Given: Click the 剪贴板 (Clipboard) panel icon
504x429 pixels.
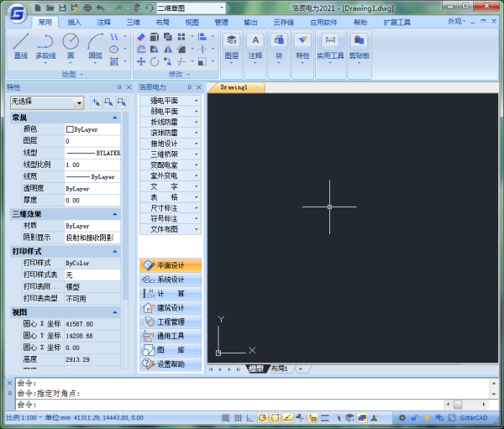Looking at the screenshot, I should 360,45.
